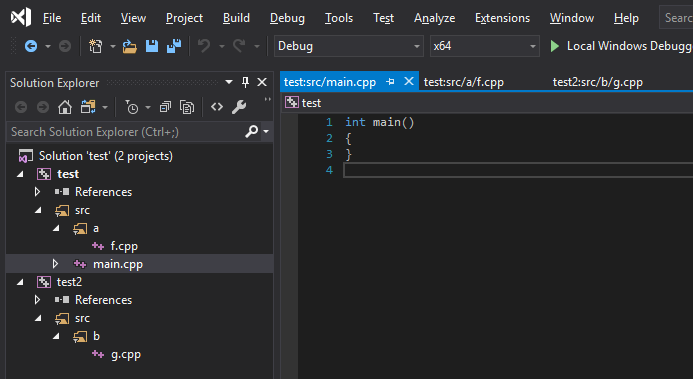
Task: Collapse the test2 project node
Action: point(20,282)
